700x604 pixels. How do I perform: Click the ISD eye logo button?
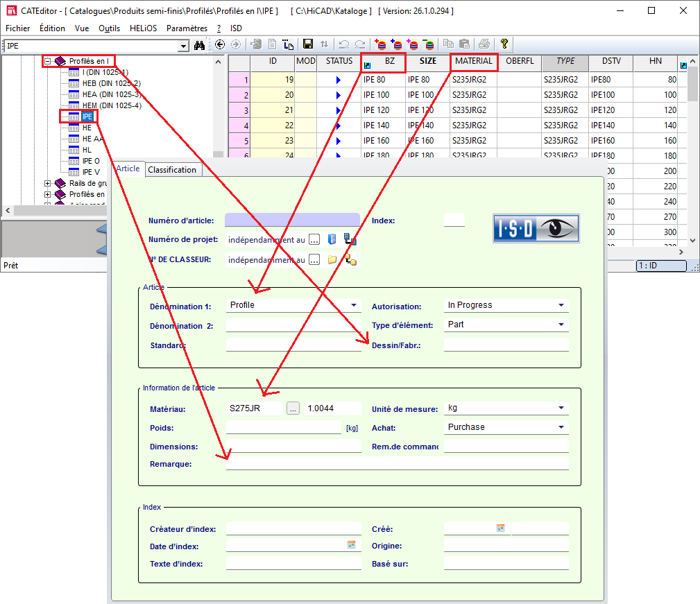click(536, 228)
